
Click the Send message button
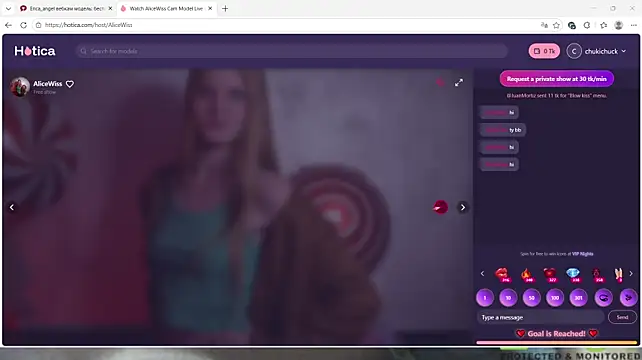coord(622,317)
